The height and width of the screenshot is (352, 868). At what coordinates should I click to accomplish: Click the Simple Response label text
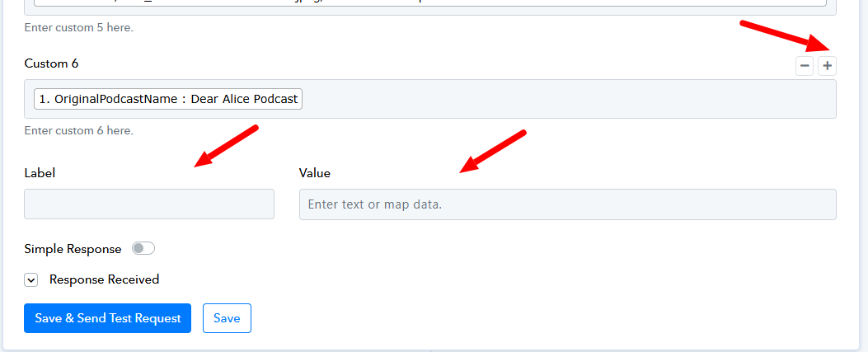click(x=73, y=249)
